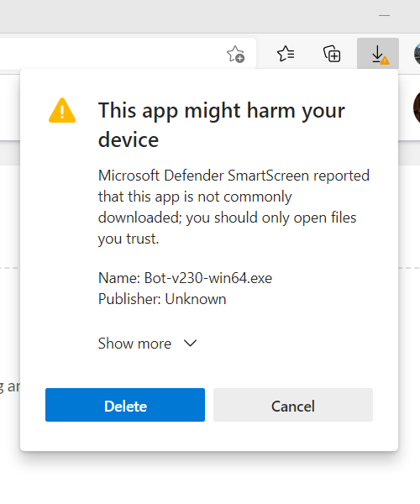The image size is (420, 504).
Task: Click the 'This app might harm your device' heading
Action: [x=222, y=124]
